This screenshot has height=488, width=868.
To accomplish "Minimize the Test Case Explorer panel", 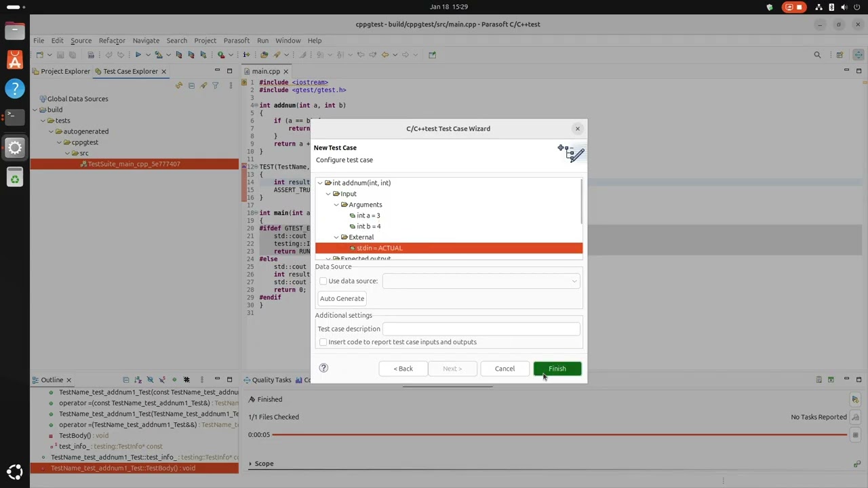I will (217, 70).
